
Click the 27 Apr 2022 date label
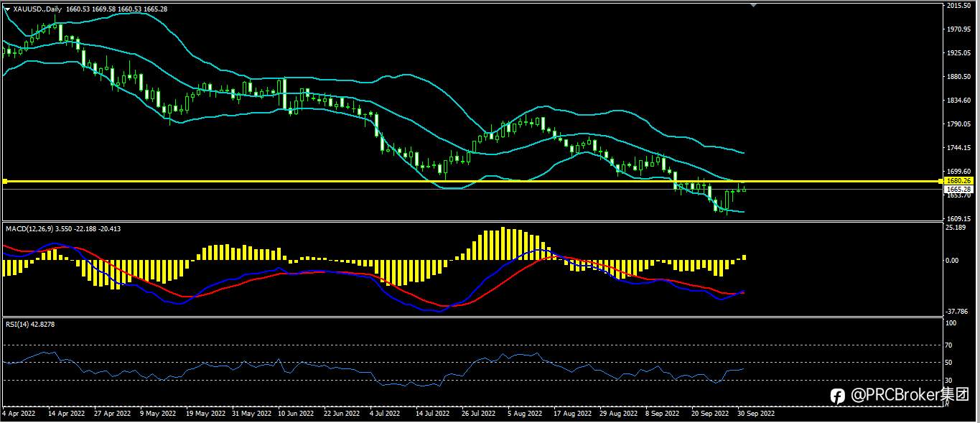pos(113,414)
